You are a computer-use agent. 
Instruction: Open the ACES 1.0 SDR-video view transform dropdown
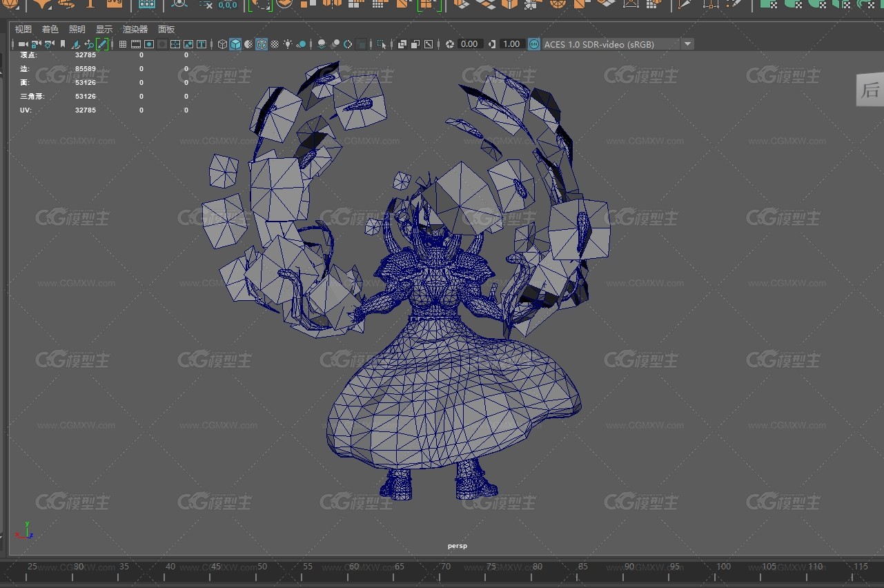618,44
